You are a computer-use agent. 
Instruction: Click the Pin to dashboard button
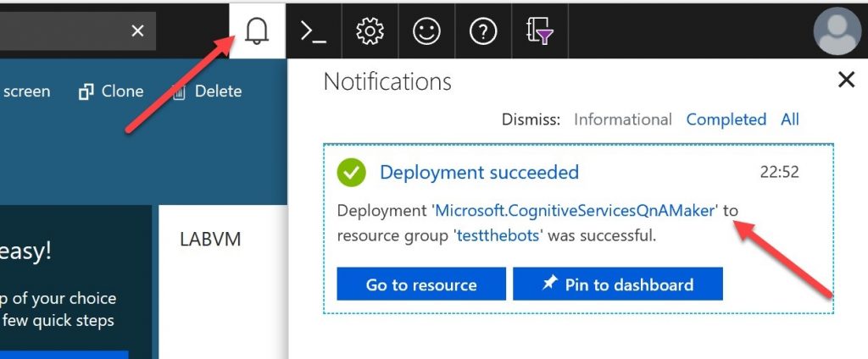(618, 284)
